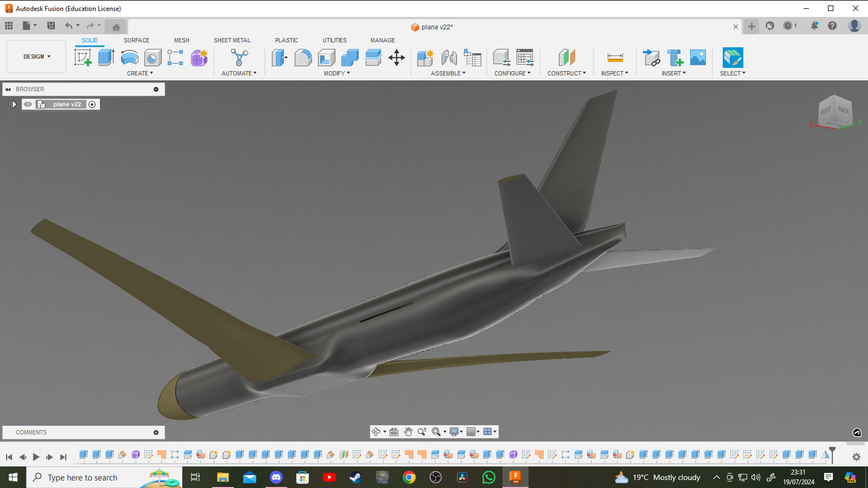The image size is (868, 488).
Task: Select the Revolve tool icon
Action: pyautogui.click(x=129, y=58)
